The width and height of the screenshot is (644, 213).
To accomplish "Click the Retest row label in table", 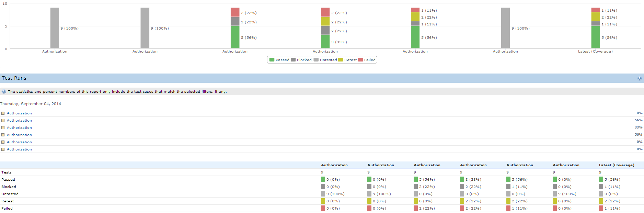I will coord(8,201).
